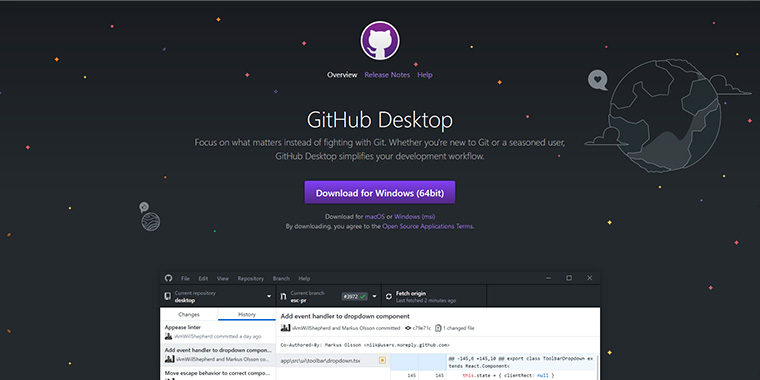The height and width of the screenshot is (380, 760).
Task: Open the Branch menu
Action: click(281, 278)
